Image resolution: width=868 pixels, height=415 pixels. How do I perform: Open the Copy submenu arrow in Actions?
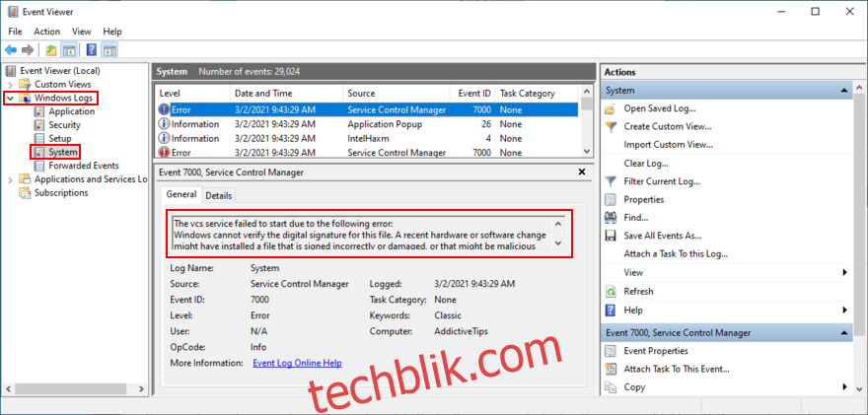[844, 386]
